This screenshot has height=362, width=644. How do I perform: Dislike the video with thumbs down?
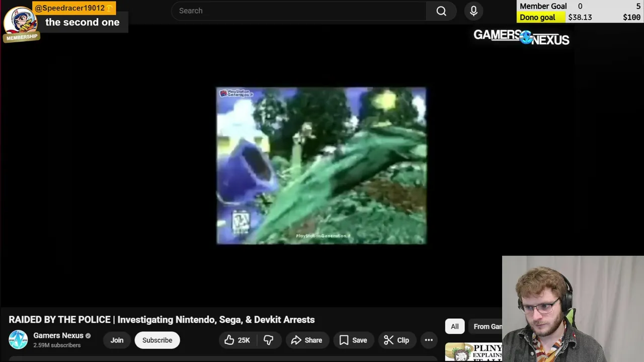[268, 340]
